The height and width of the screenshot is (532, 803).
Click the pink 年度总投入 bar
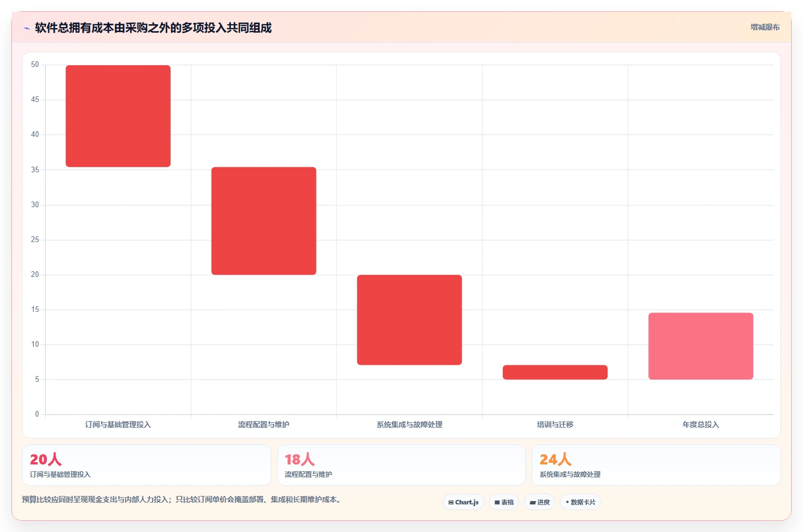point(701,346)
